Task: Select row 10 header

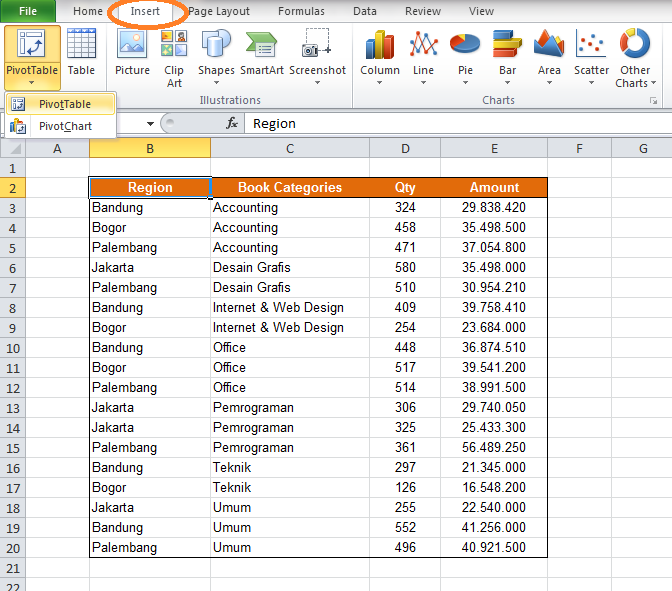Action: pos(13,348)
